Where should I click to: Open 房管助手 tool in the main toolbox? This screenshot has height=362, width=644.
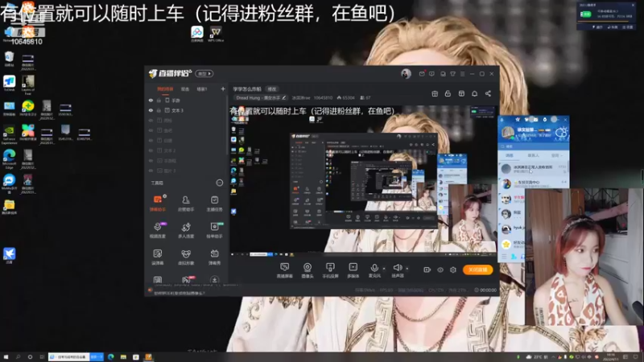(186, 204)
